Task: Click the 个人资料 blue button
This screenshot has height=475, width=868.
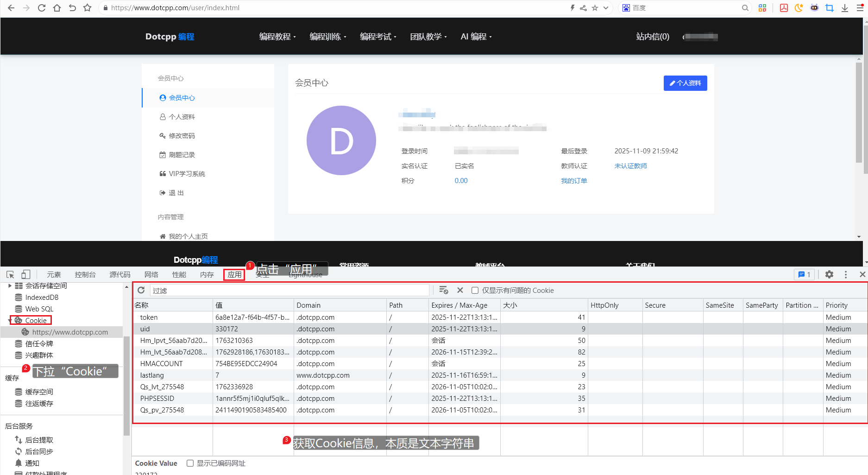Action: (685, 83)
